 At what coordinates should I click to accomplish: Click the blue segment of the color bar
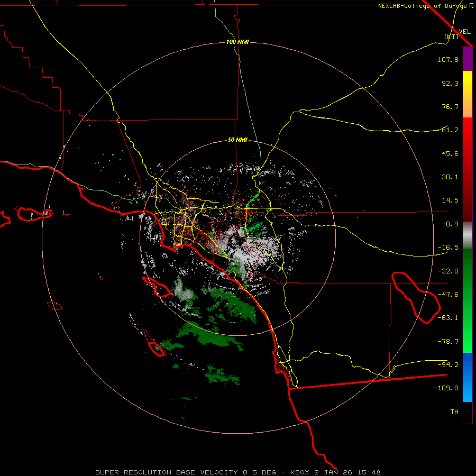[x=467, y=377]
